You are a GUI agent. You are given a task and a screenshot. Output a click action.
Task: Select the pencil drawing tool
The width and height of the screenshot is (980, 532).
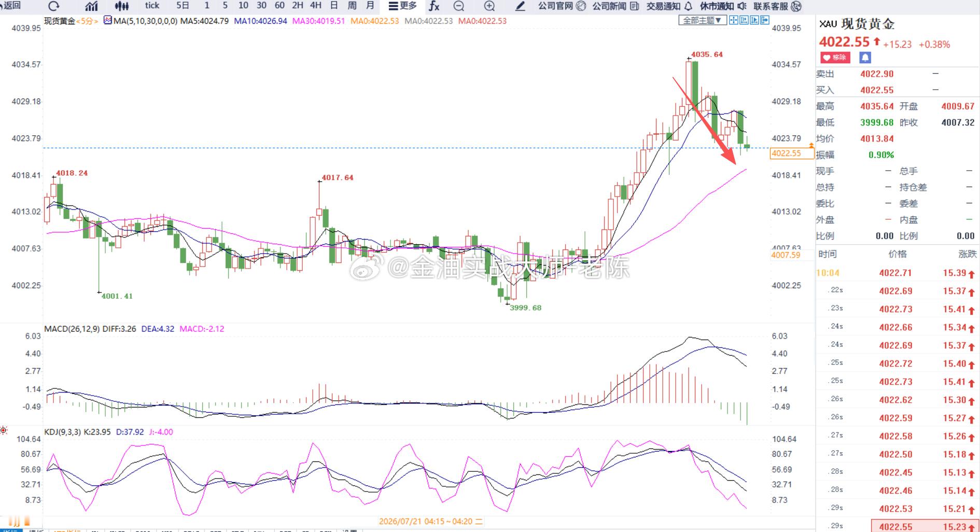coord(520,6)
